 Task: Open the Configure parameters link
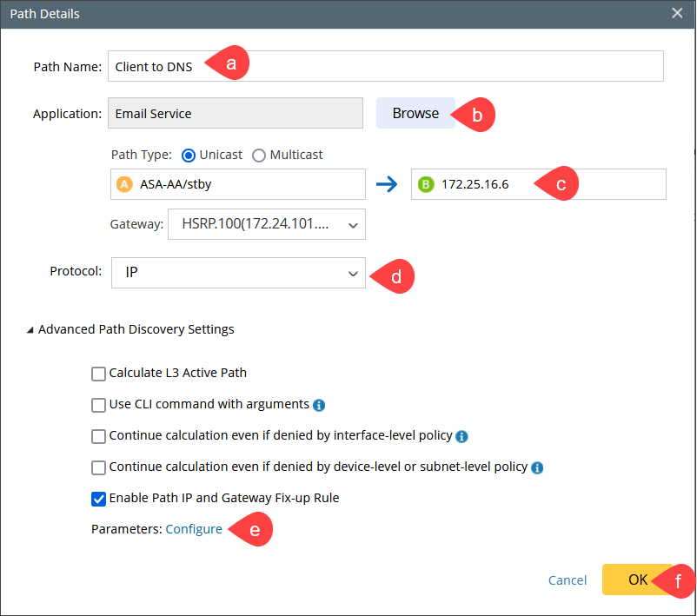(x=194, y=529)
